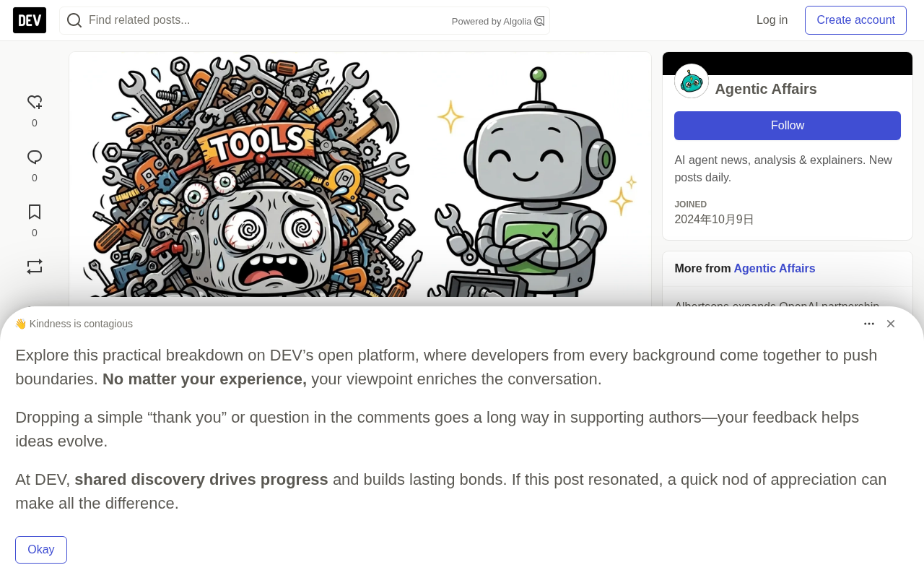Click bold text shared discovery drives progress
This screenshot has height=578, width=924.
(x=201, y=480)
